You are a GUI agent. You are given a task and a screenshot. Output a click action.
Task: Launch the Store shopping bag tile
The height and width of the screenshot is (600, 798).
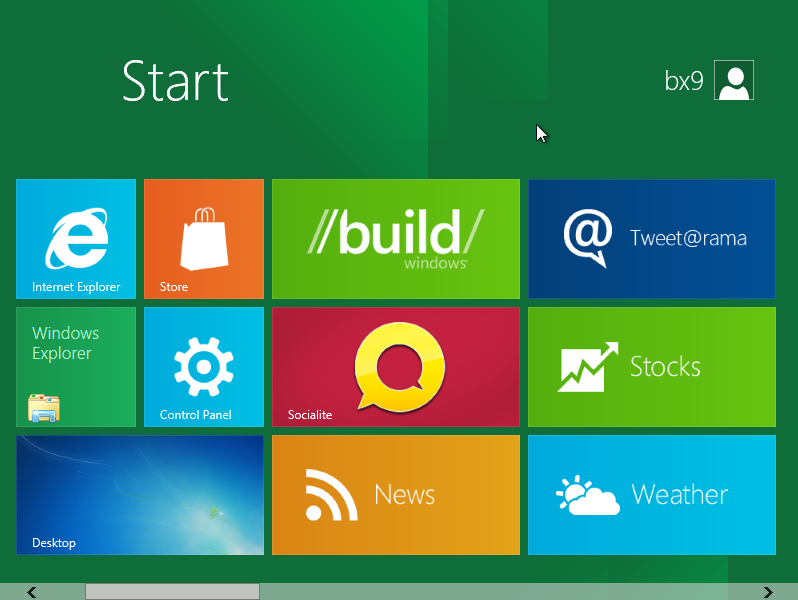(204, 239)
